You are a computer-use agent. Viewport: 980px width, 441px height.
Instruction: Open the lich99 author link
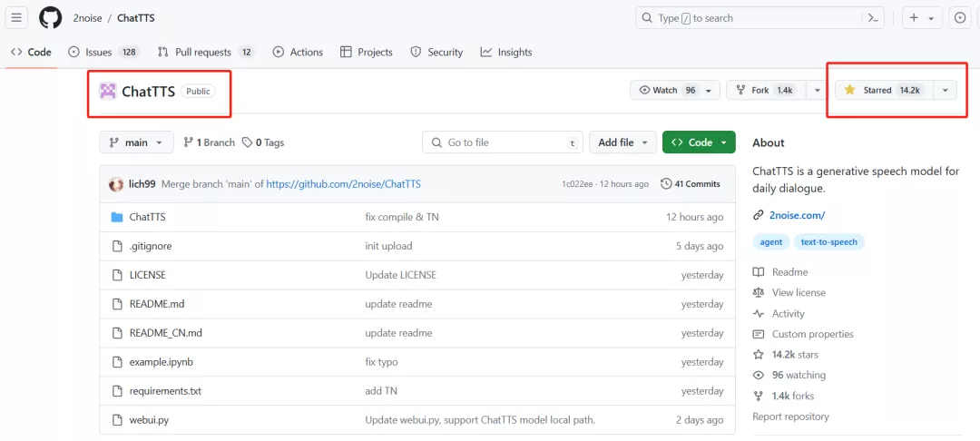[x=142, y=184]
